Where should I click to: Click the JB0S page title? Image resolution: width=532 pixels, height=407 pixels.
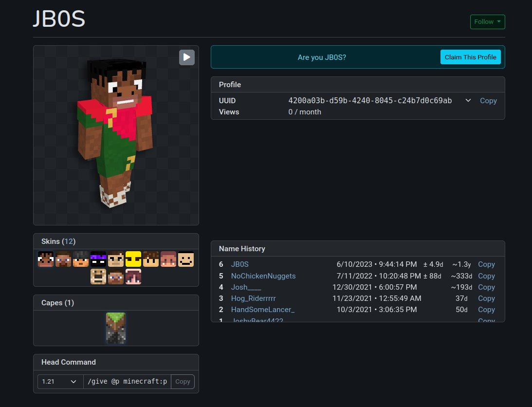coord(59,18)
